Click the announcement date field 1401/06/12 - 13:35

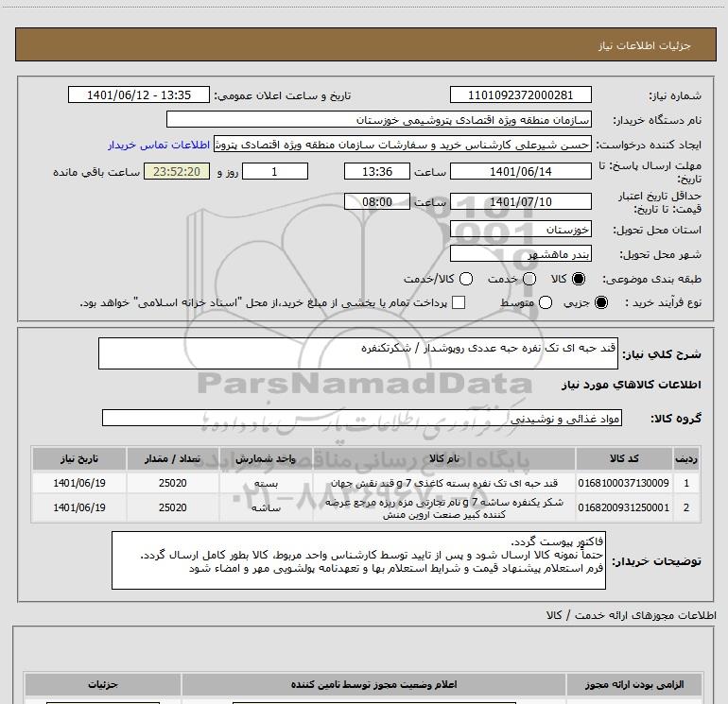point(139,94)
